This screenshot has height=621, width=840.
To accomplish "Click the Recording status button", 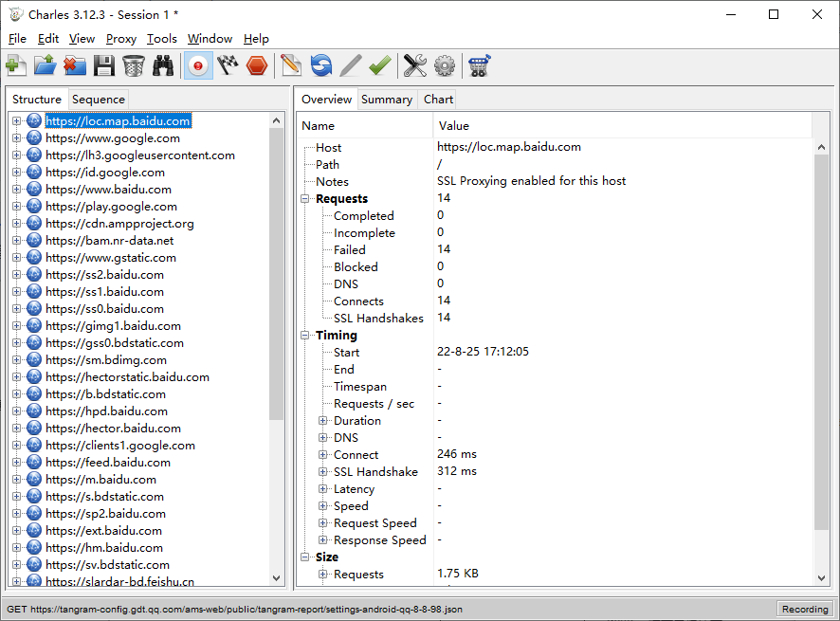I will (804, 609).
